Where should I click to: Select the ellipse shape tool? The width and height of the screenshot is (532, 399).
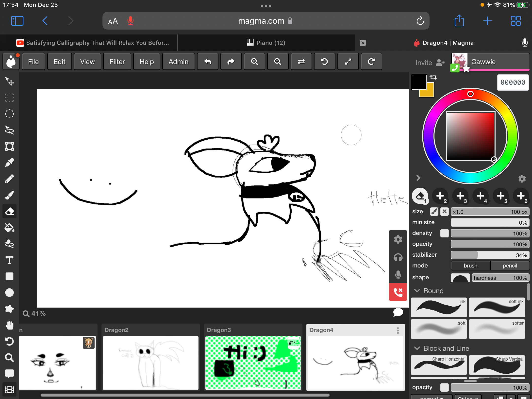tap(10, 293)
